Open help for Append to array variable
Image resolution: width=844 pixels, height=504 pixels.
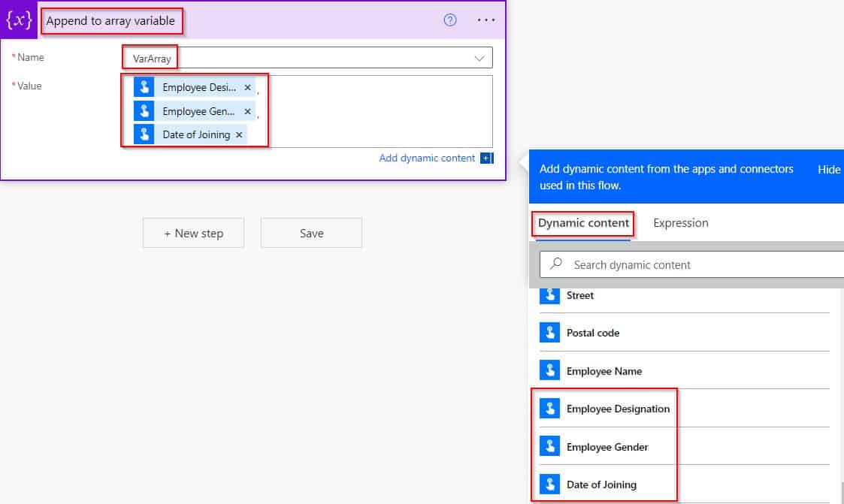(x=450, y=20)
